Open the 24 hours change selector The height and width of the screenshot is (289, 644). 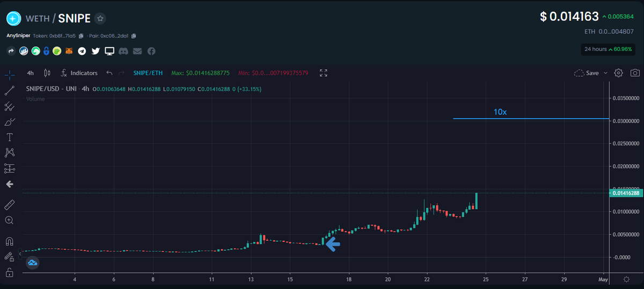click(x=609, y=49)
